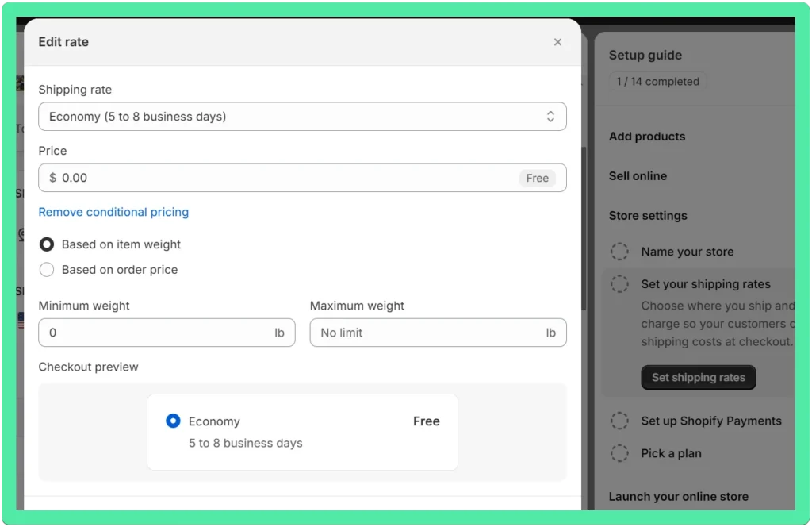Click the Maximum weight No limit field
The image size is (812, 527).
click(438, 333)
